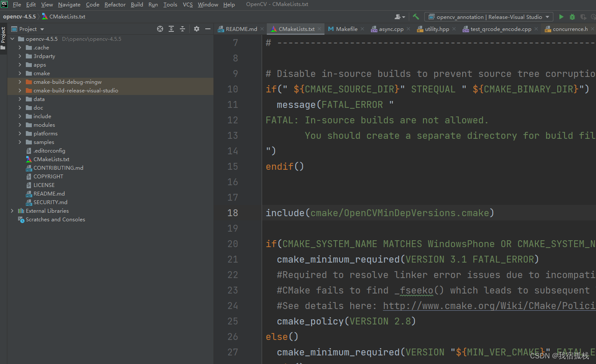Close the async.cpp tab
This screenshot has height=364, width=596.
408,29
